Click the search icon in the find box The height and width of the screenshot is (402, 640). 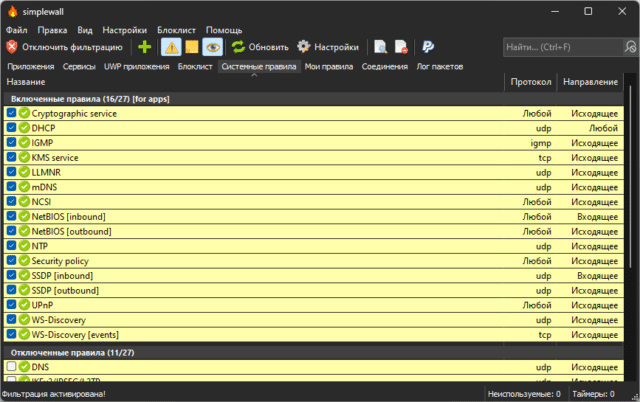click(631, 47)
